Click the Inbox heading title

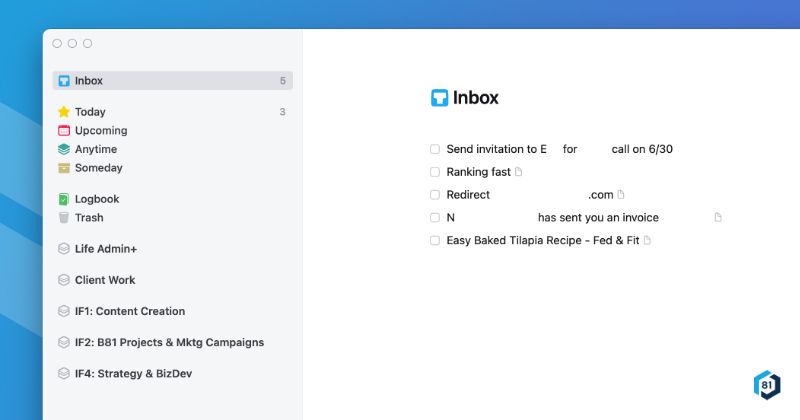pyautogui.click(x=475, y=98)
